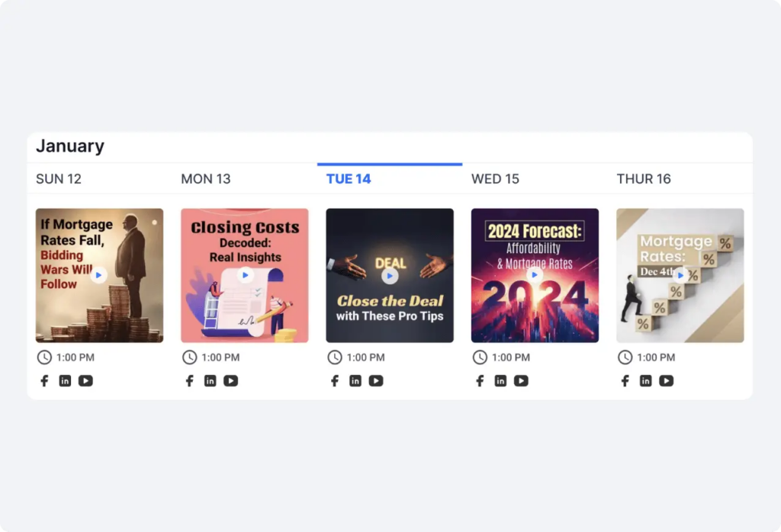Click the clock icon for Wednesday 15 post
781x532 pixels.
pyautogui.click(x=480, y=357)
